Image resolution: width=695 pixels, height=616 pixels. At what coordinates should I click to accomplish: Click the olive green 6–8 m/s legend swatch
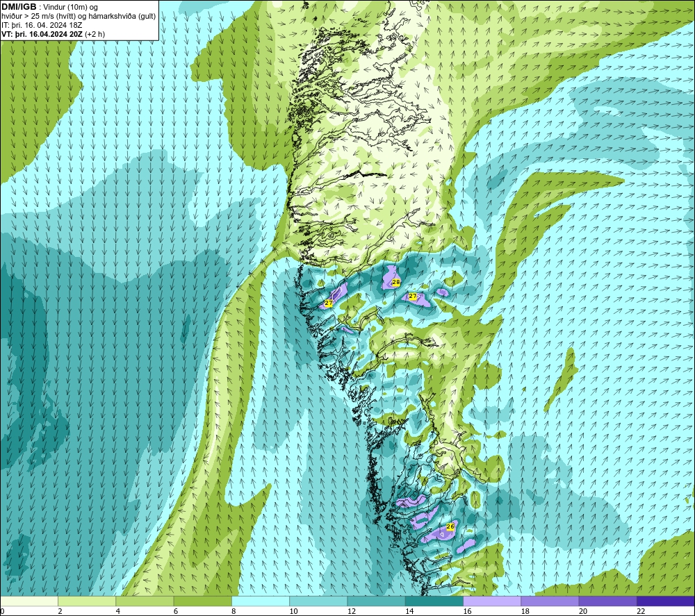(202, 601)
